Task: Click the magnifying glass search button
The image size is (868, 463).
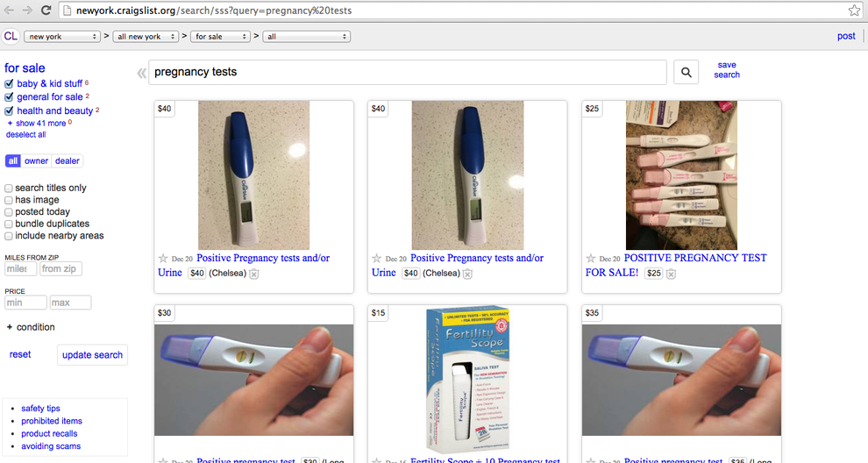Action: [686, 73]
